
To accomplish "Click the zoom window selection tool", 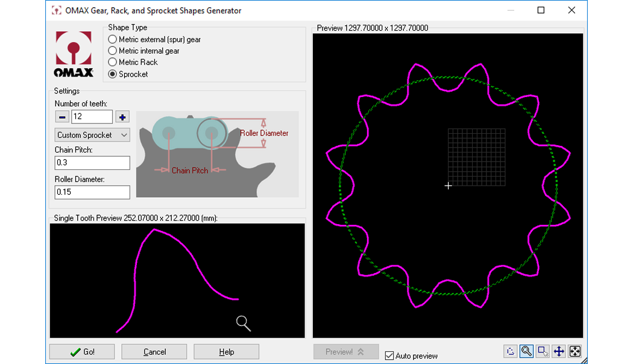I will 543,351.
